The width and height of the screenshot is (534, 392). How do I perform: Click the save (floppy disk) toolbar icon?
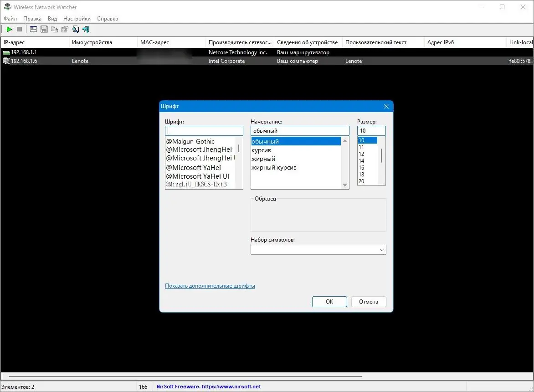(44, 29)
